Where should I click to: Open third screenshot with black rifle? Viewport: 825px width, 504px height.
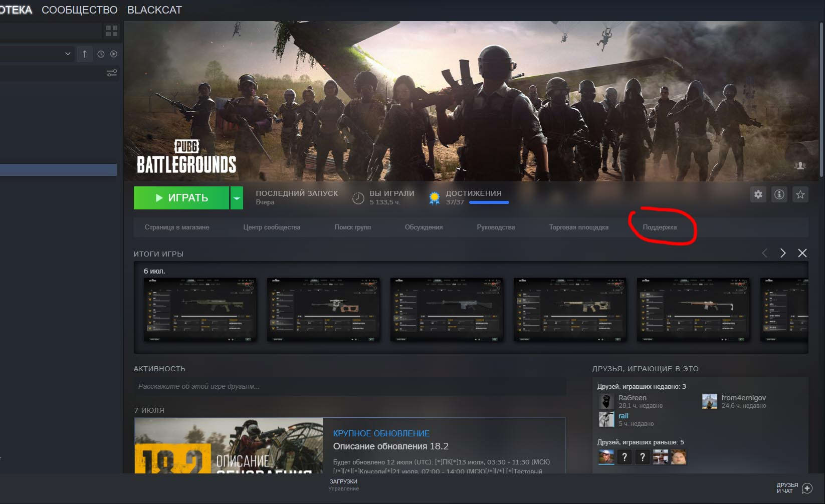(447, 310)
